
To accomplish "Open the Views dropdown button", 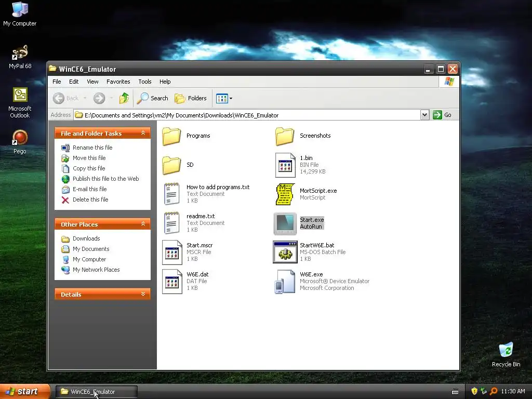I will click(224, 98).
